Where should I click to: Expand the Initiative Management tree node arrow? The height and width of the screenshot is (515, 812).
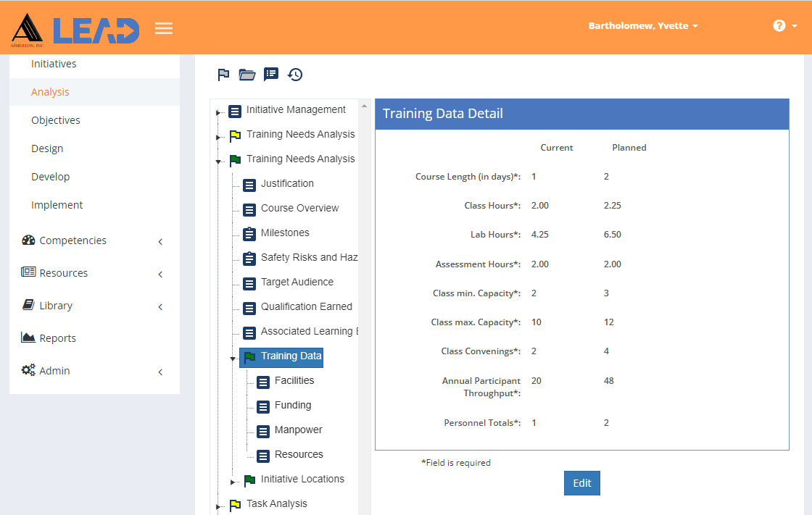pos(218,112)
